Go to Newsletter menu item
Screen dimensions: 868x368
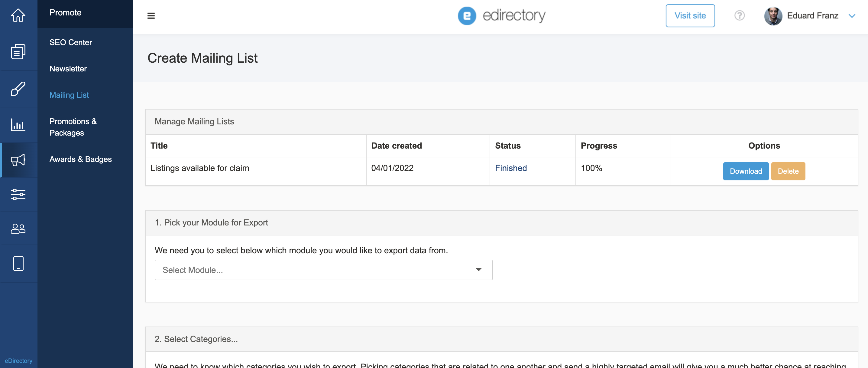68,69
